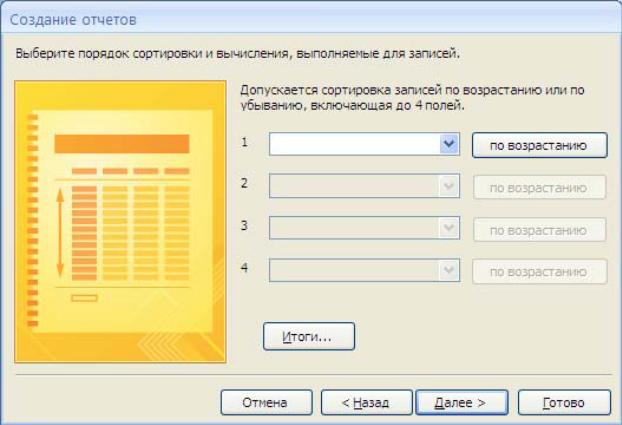This screenshot has width=622, height=425.
Task: Click the disabled sort order button for row 4
Action: click(x=539, y=272)
